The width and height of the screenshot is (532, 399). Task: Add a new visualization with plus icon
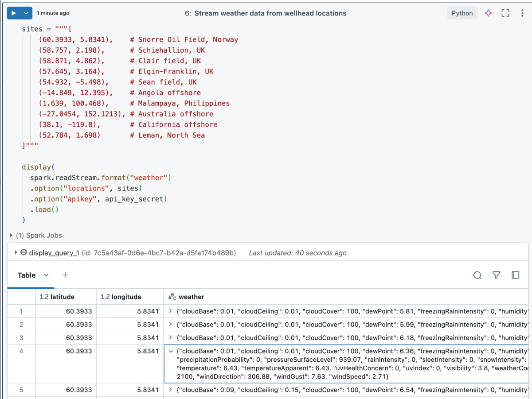tap(66, 275)
